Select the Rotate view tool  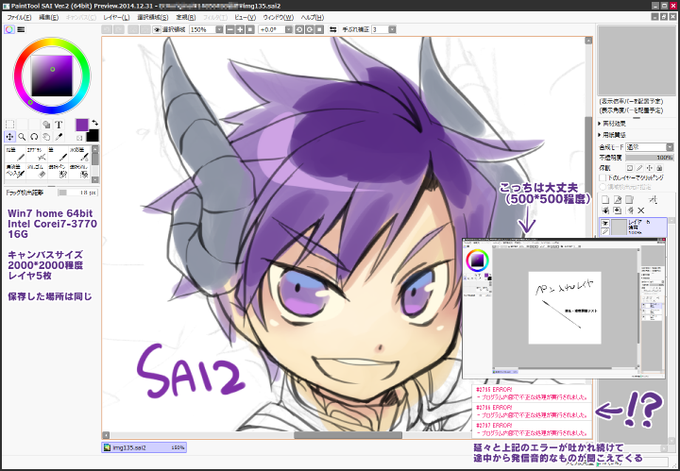34,137
